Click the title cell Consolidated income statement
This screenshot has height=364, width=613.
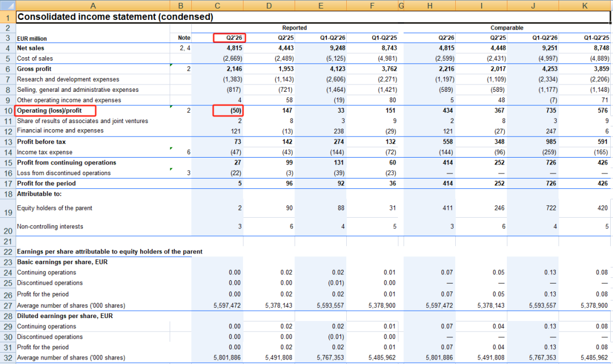115,17
